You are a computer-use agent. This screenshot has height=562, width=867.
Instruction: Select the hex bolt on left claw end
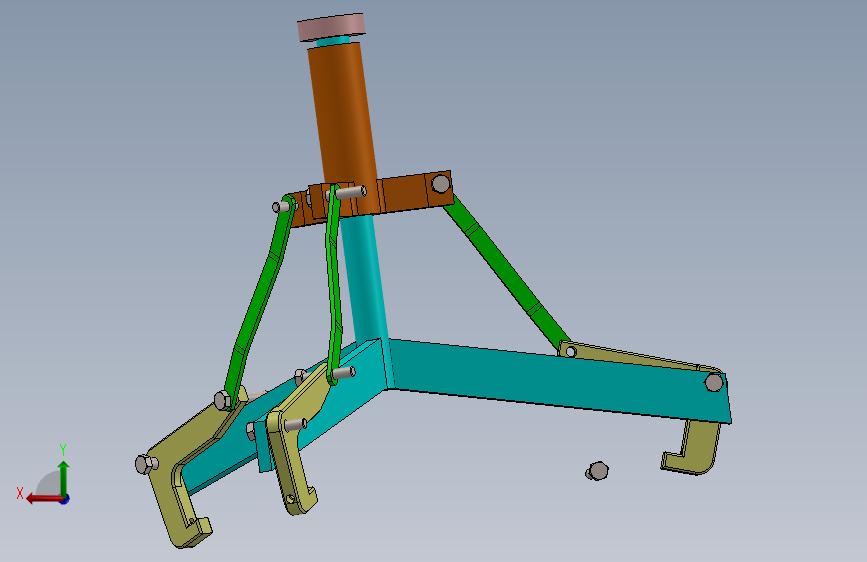tap(146, 464)
